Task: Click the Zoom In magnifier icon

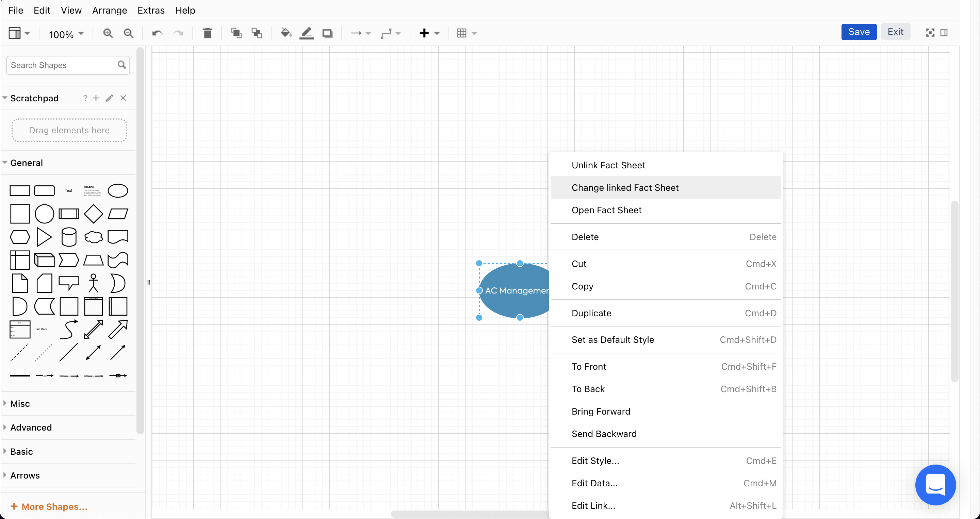Action: (x=108, y=33)
